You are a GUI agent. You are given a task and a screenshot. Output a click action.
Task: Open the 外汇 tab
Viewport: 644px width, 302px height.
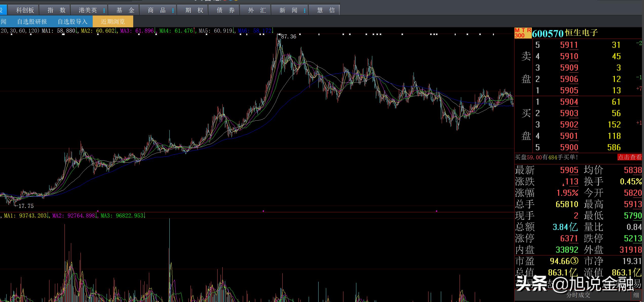257,10
